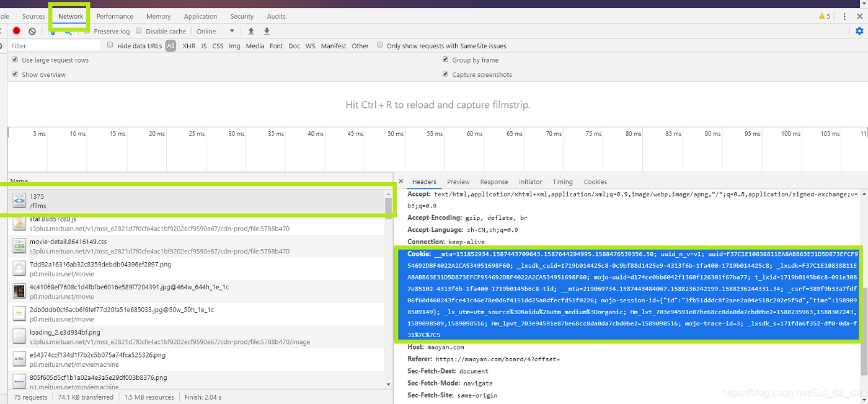Select the Response tab in request details
This screenshot has width=868, height=404.
click(x=494, y=182)
